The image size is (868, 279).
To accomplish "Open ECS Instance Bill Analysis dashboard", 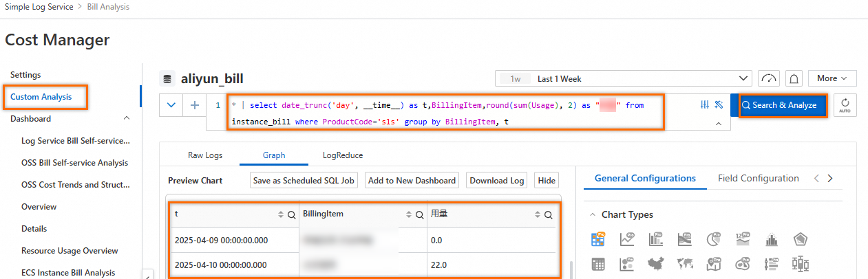I will point(68,272).
